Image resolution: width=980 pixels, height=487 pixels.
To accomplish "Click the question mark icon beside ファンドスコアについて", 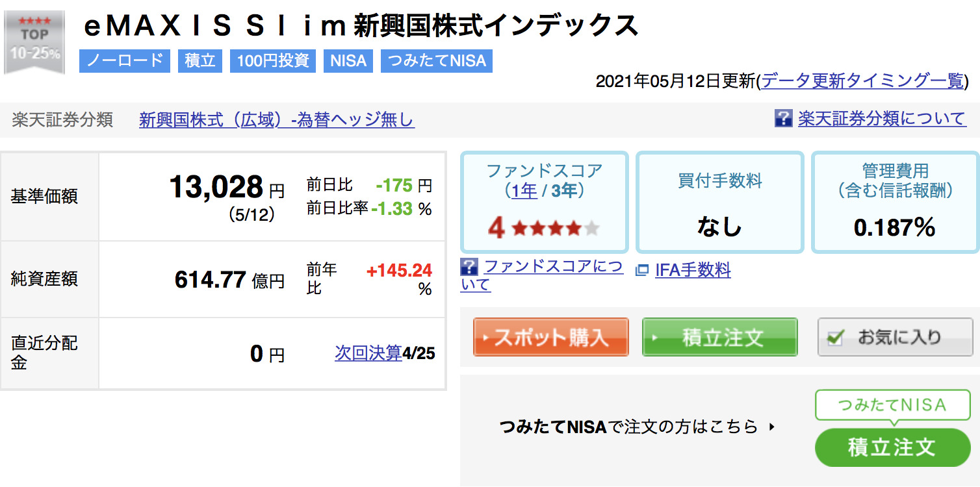I will [x=469, y=267].
